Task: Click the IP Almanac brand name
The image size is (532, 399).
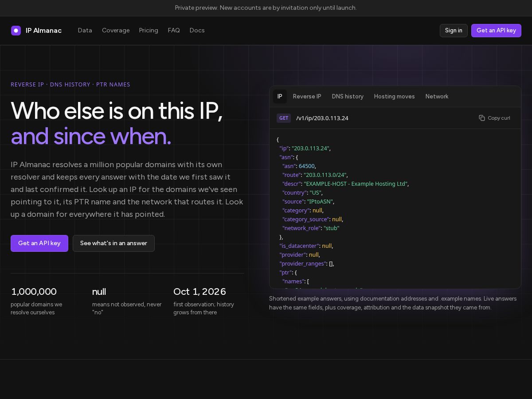Action: tap(44, 31)
